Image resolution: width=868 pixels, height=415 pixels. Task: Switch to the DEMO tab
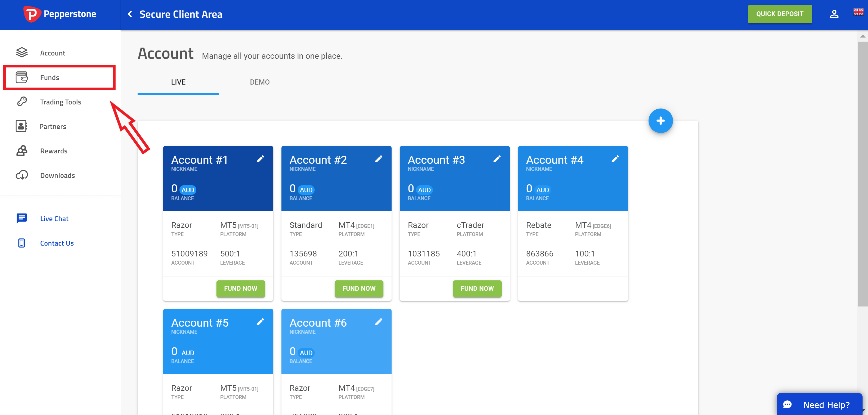[x=260, y=82]
